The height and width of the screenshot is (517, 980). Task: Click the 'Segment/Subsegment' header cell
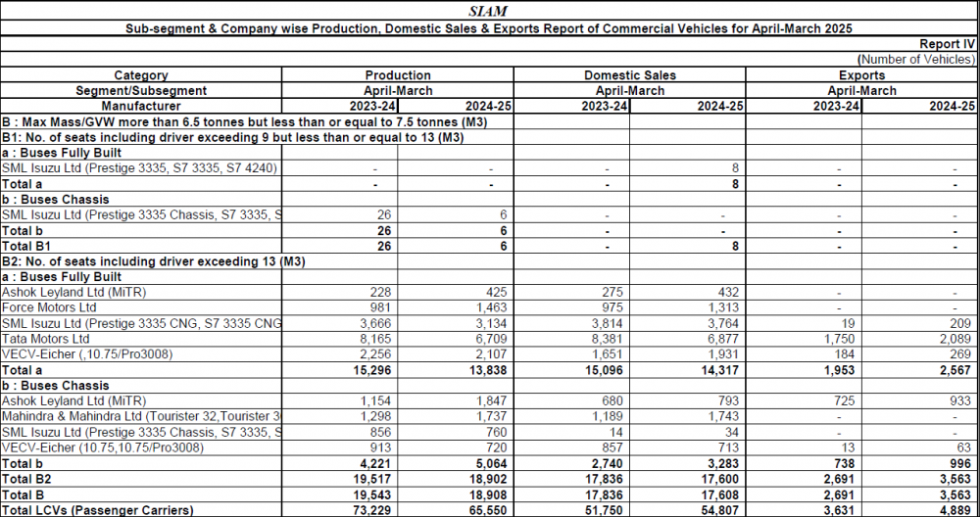[x=141, y=90]
